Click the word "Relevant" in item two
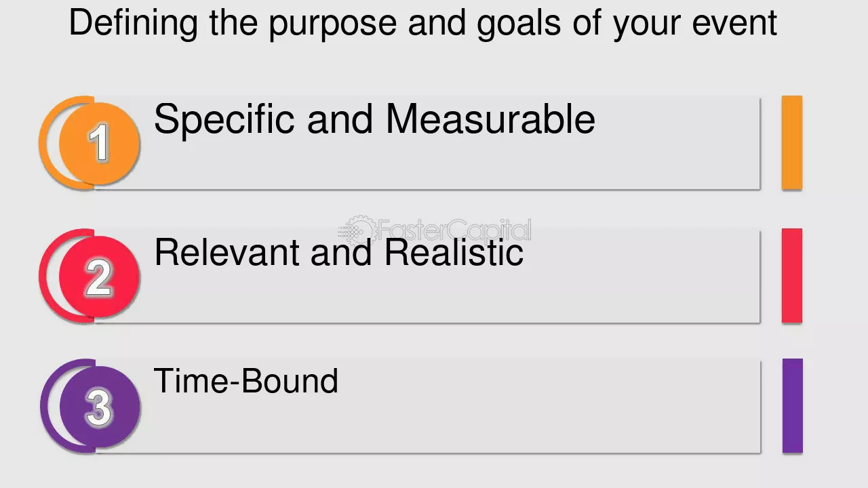Screen dimensions: 868x488 click(228, 252)
